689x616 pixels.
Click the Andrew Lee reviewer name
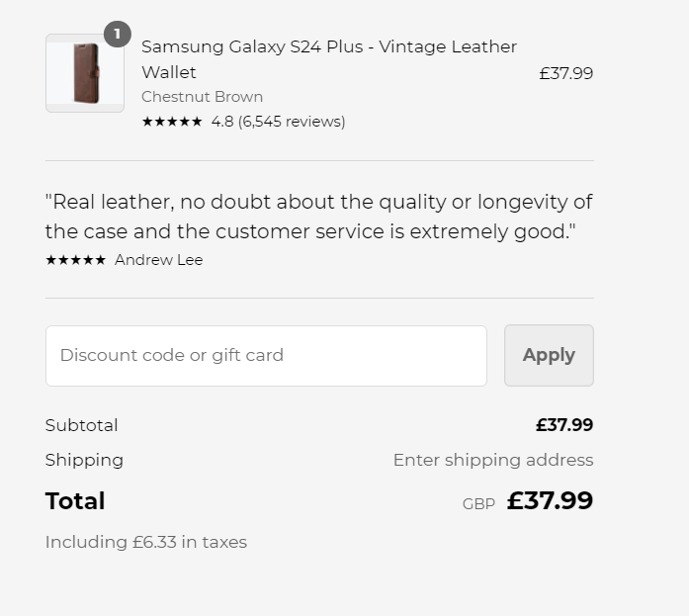click(x=158, y=260)
